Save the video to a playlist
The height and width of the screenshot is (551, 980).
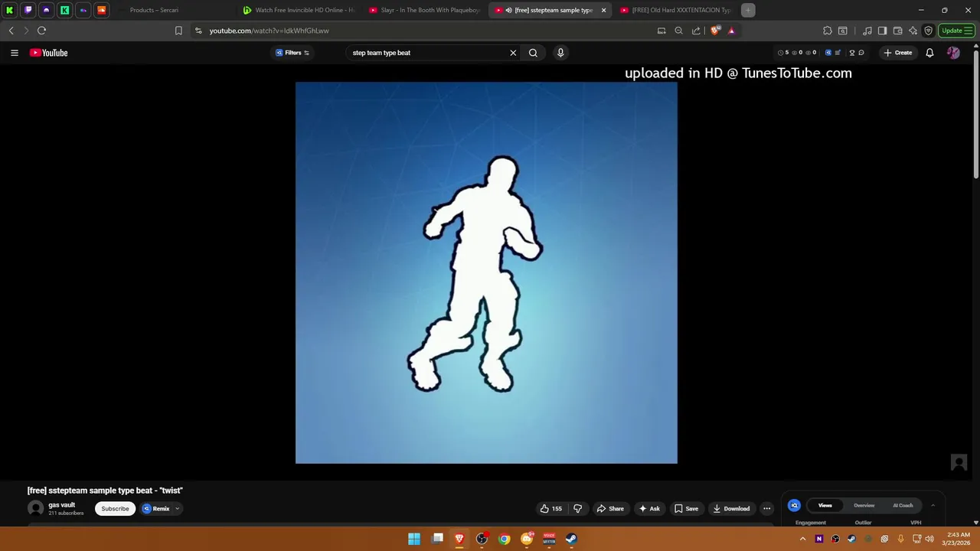point(686,508)
